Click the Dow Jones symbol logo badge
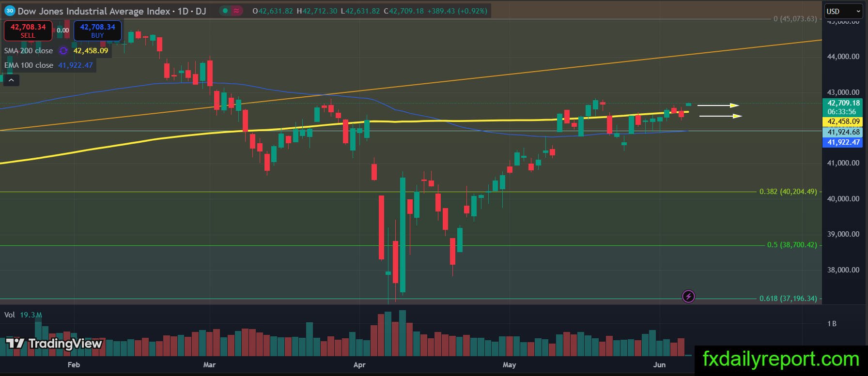Screen dimensions: 868x376 pos(9,11)
